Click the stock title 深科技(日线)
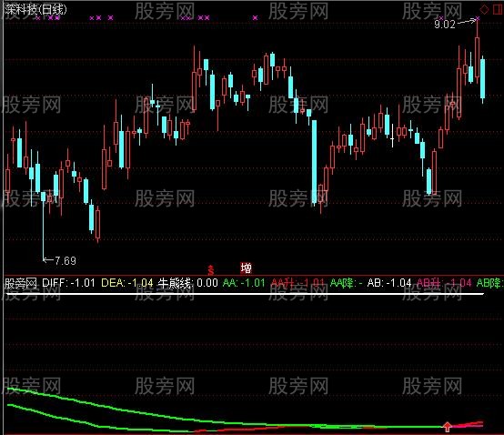Image resolution: width=504 pixels, height=435 pixels. [x=35, y=9]
